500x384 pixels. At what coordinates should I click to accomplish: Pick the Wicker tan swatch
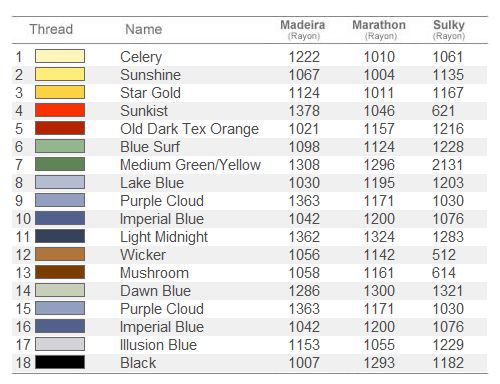coord(60,254)
